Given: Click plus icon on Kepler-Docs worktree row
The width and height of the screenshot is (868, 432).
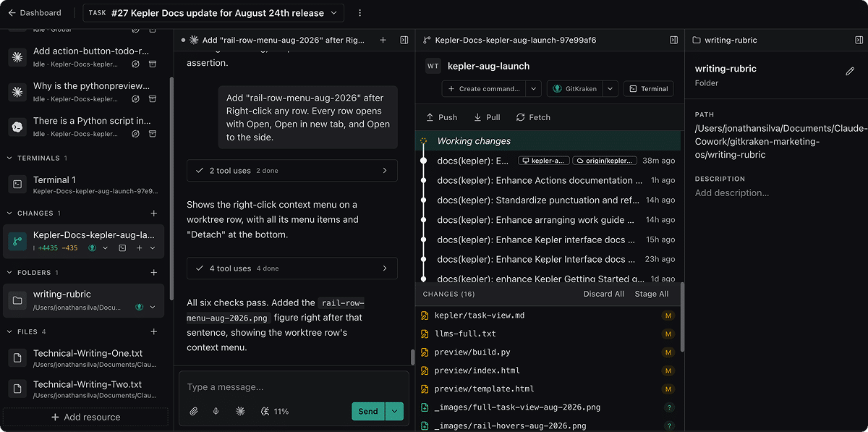Looking at the screenshot, I should [x=139, y=247].
